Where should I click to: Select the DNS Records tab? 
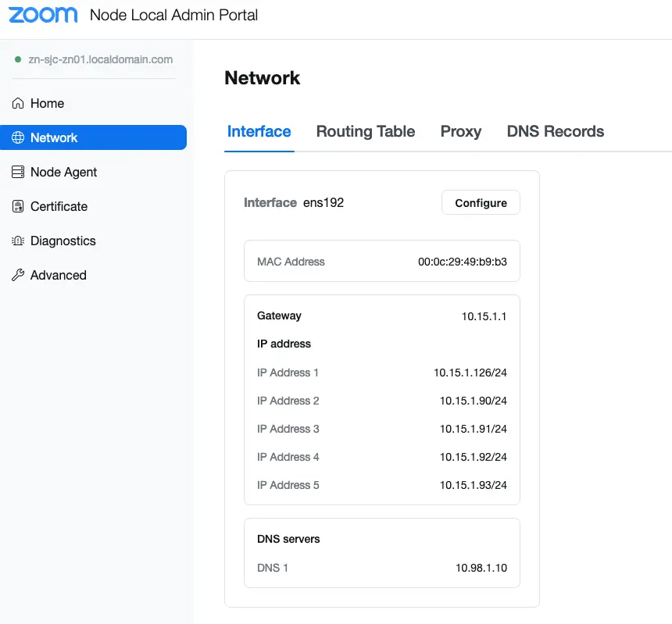[x=555, y=131]
